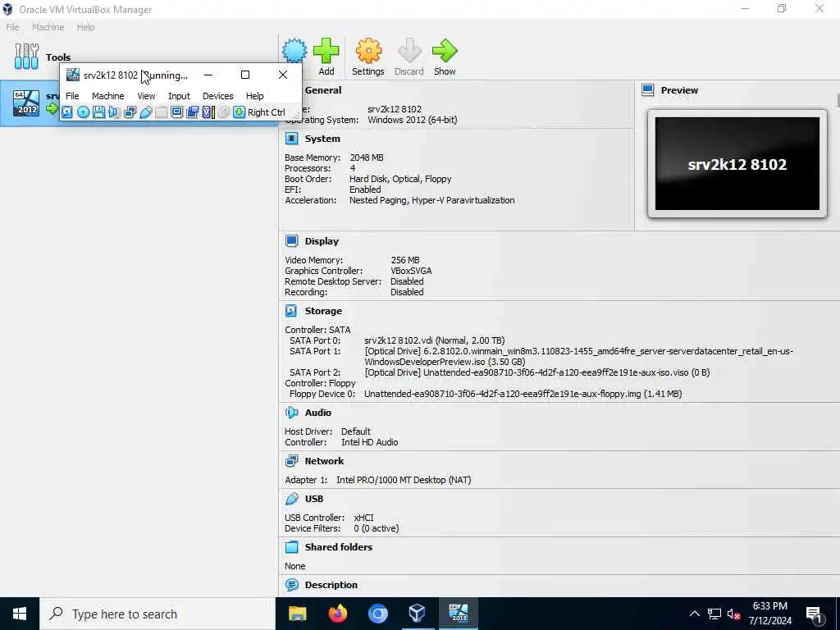The height and width of the screenshot is (630, 840).
Task: Click the Windows search box
Action: pos(157,614)
